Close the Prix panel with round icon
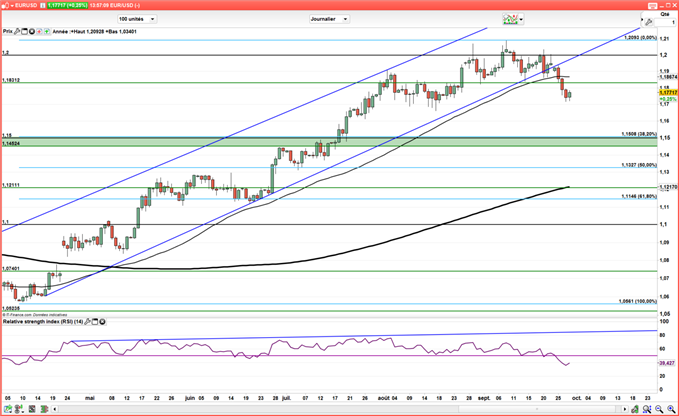The width and height of the screenshot is (679, 416). point(32,31)
